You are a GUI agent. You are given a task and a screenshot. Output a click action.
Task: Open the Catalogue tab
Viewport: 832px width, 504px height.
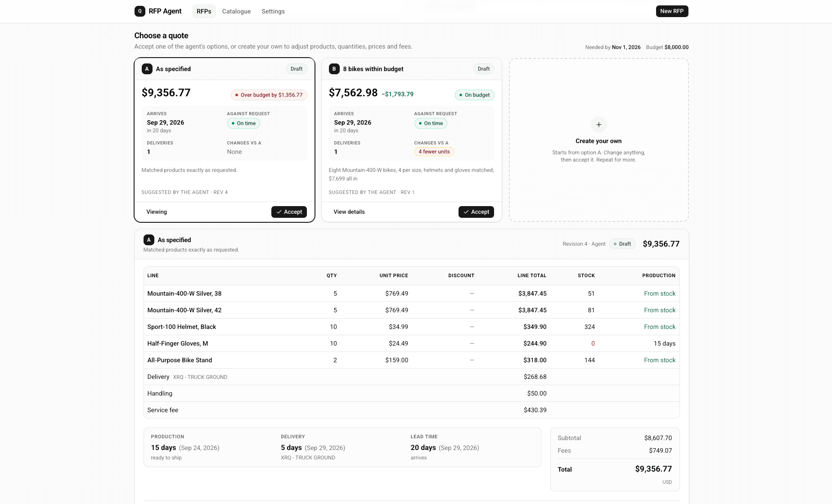pyautogui.click(x=236, y=11)
